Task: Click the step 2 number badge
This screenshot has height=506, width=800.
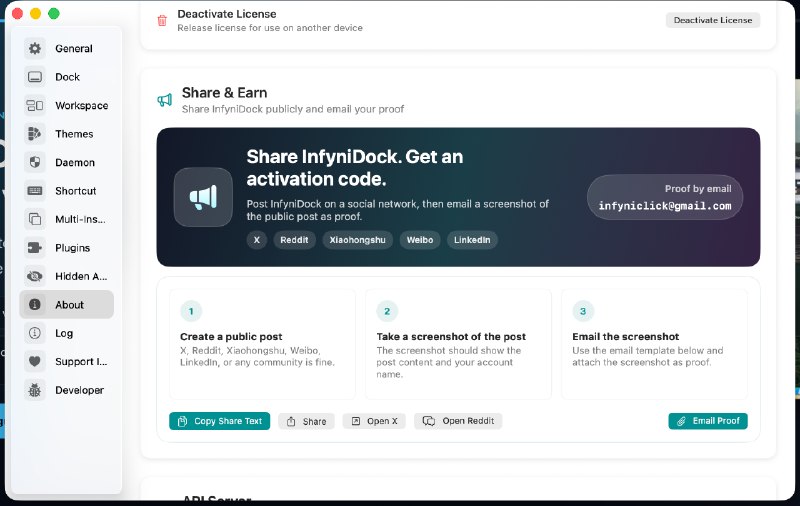Action: [x=387, y=311]
